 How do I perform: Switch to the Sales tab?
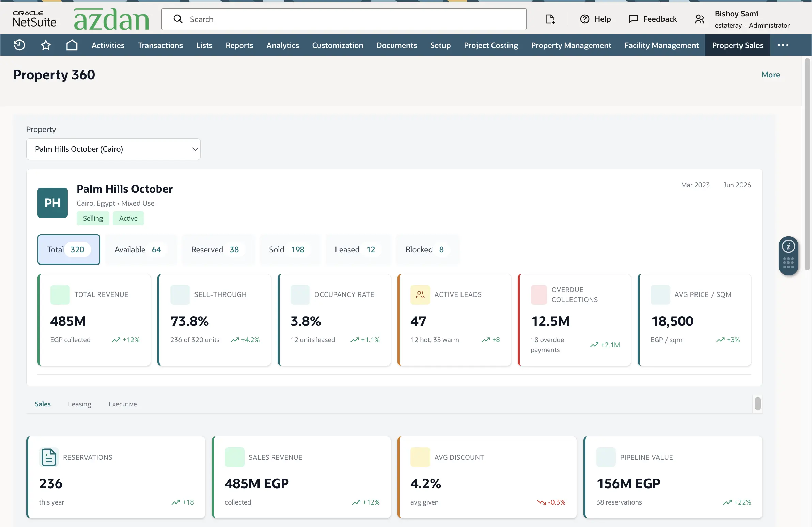pyautogui.click(x=43, y=404)
